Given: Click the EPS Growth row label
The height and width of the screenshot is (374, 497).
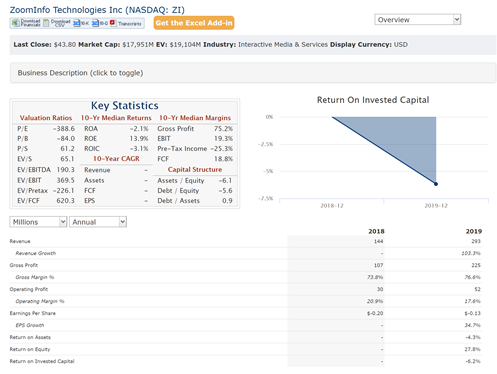Looking at the screenshot, I should tap(30, 325).
